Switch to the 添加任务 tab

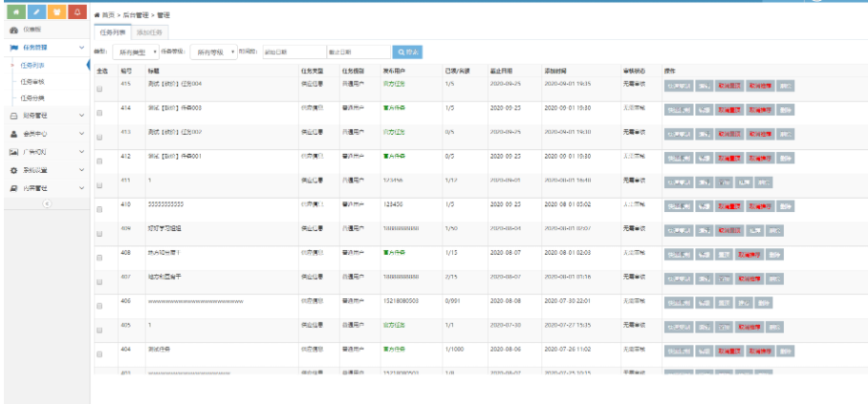click(149, 32)
